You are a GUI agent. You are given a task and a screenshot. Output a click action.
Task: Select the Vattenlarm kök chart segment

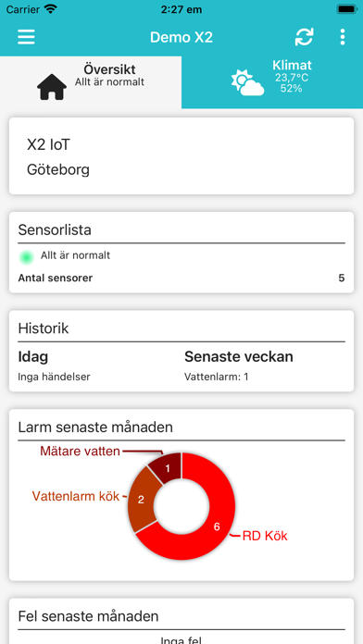pyautogui.click(x=141, y=500)
